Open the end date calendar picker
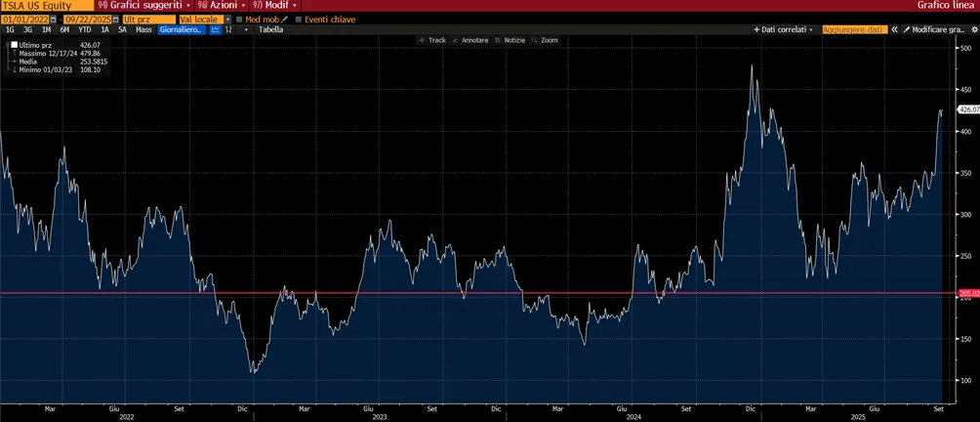 pyautogui.click(x=115, y=20)
